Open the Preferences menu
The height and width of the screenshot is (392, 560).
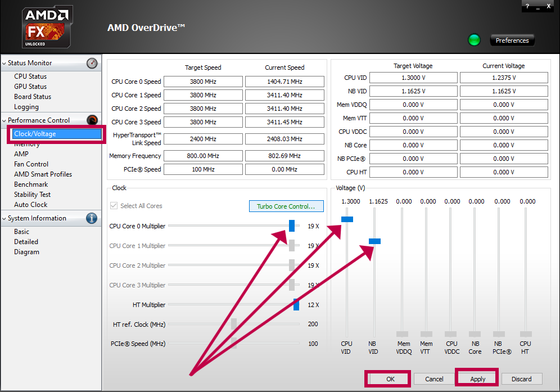click(x=512, y=40)
